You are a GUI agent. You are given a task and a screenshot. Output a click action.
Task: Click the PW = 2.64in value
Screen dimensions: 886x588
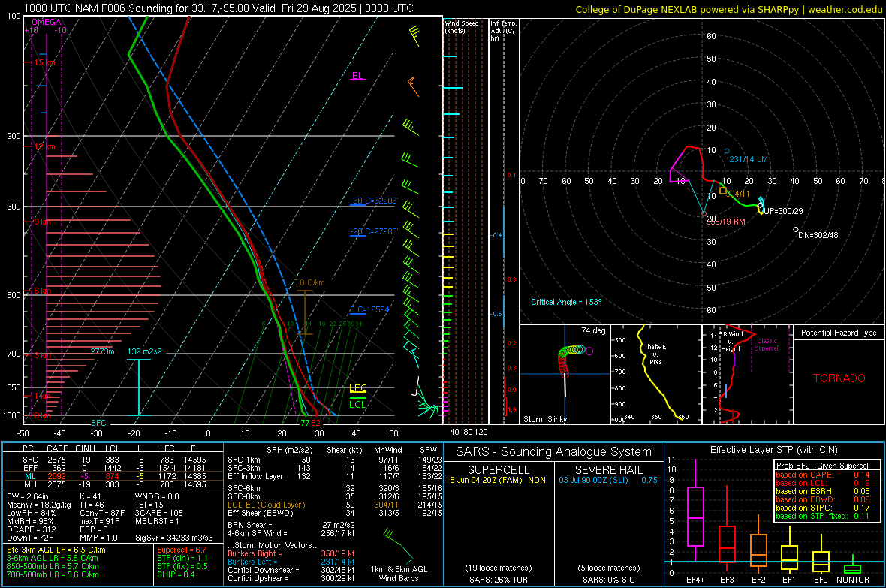(29, 496)
